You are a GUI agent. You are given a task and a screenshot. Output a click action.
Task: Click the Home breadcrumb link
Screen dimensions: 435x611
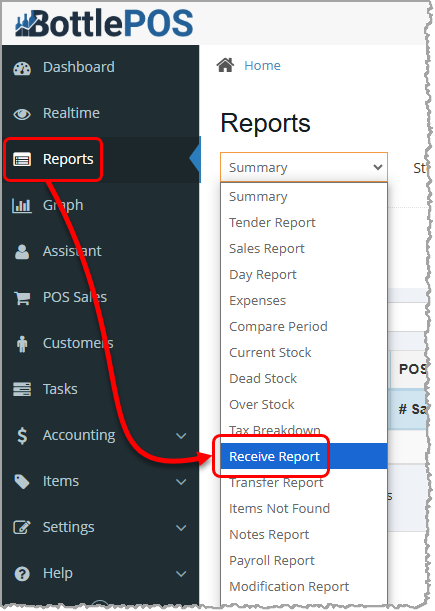262,65
